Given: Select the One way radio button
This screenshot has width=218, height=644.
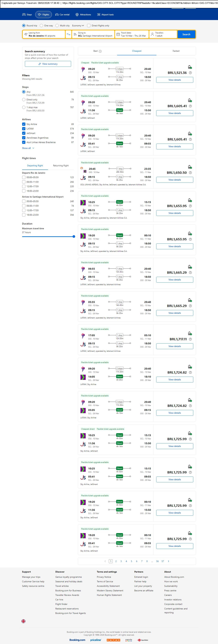Looking at the screenshot, I should (x=42, y=26).
